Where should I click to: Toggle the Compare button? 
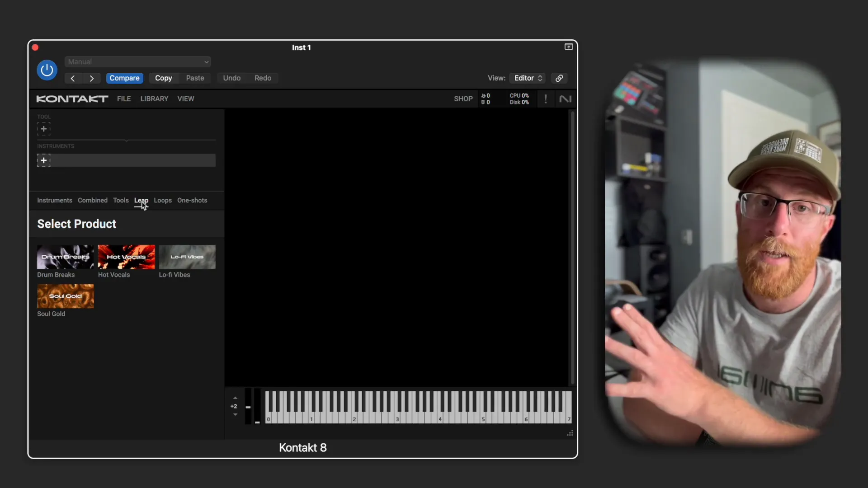pyautogui.click(x=124, y=78)
